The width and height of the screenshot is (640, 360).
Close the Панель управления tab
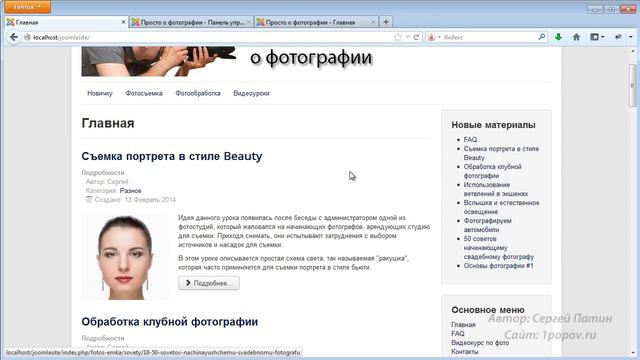pyautogui.click(x=248, y=22)
